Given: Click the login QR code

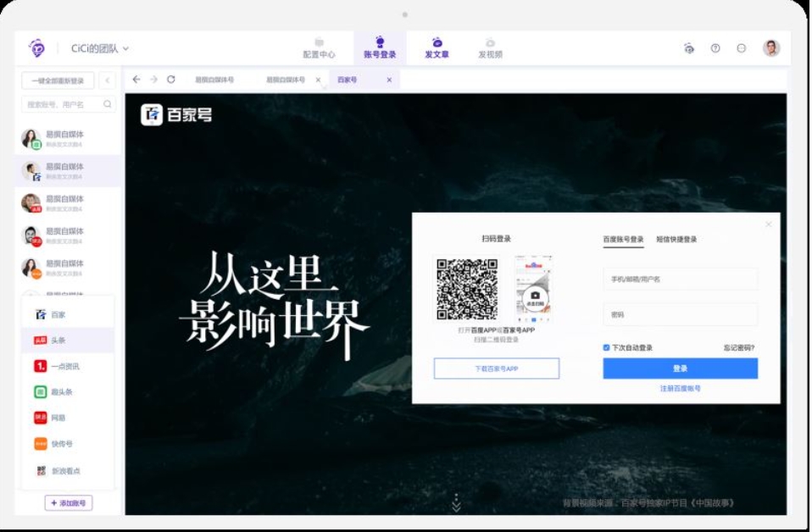Looking at the screenshot, I should [466, 288].
